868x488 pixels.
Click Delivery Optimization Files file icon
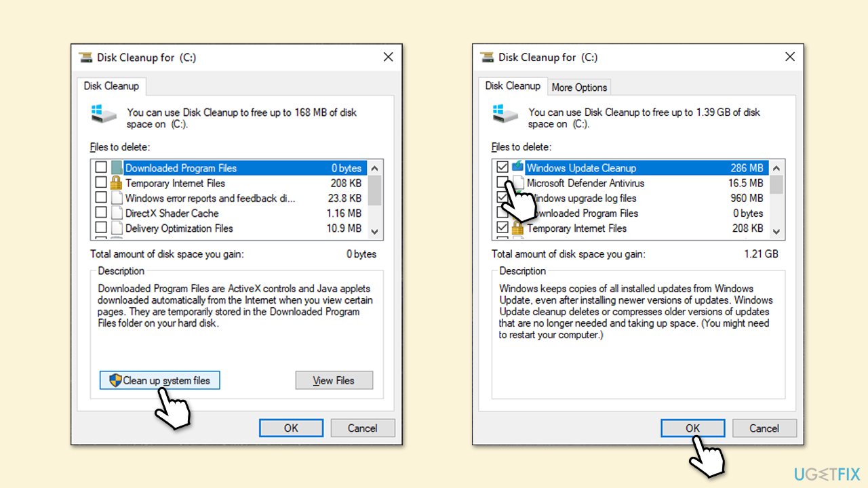click(117, 228)
